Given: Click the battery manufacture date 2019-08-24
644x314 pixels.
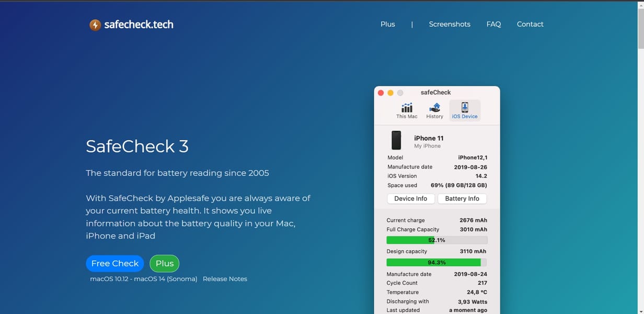Looking at the screenshot, I should click(470, 274).
